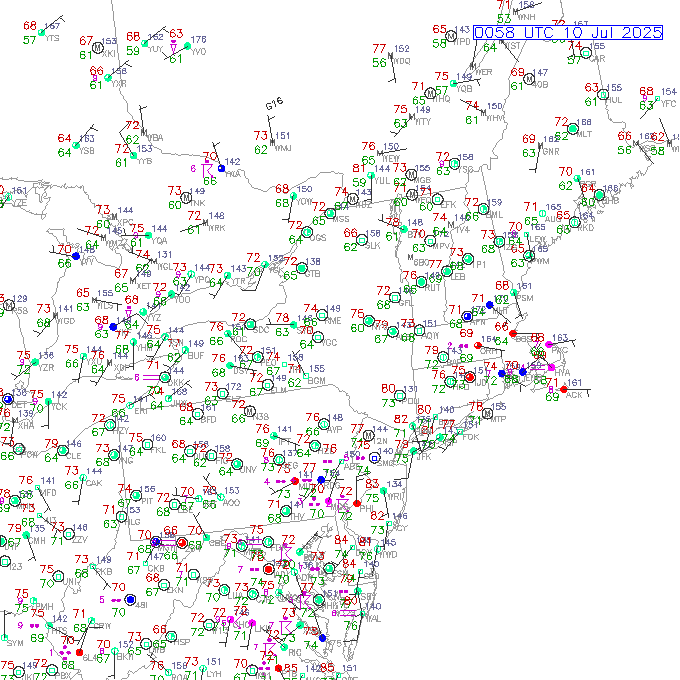
Task: Select the SLK station circle
Action: click(362, 240)
